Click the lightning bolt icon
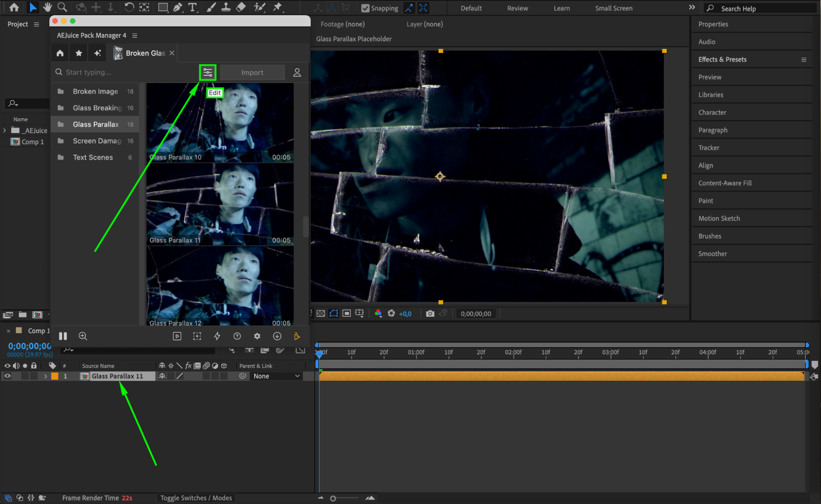Screen dimensions: 821x504 click(x=217, y=336)
